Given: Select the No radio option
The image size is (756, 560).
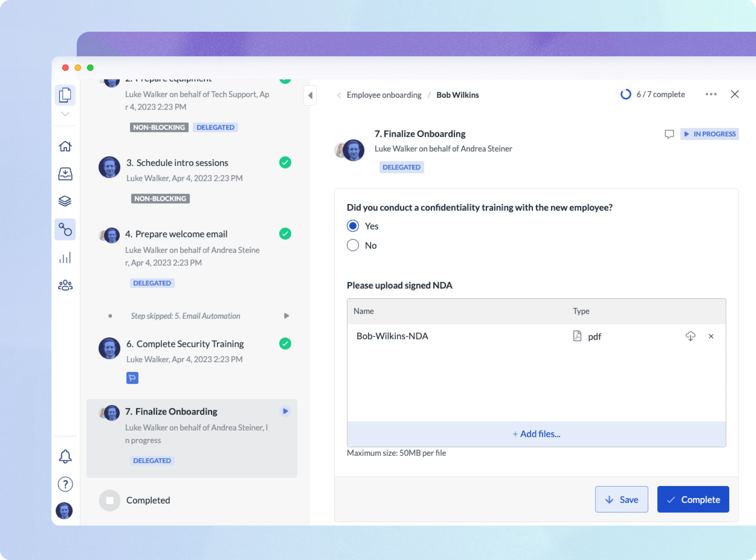Looking at the screenshot, I should coord(353,245).
